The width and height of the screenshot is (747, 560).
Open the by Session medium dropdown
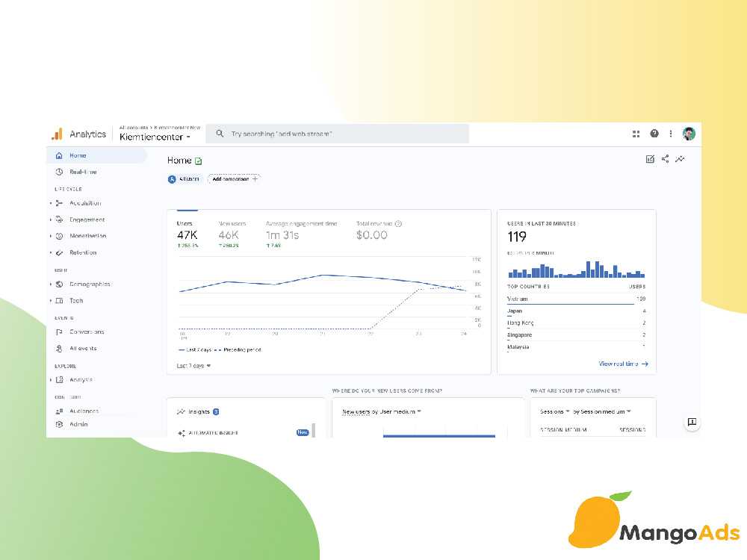point(601,411)
